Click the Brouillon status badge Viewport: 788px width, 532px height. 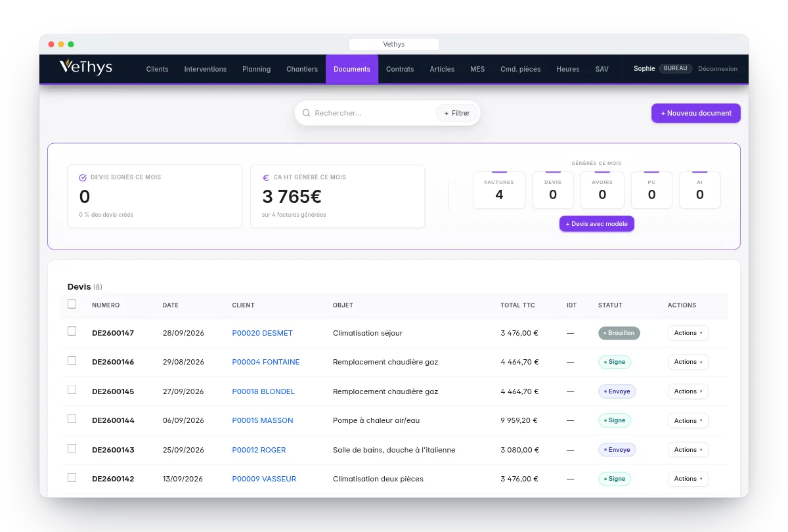[619, 333]
